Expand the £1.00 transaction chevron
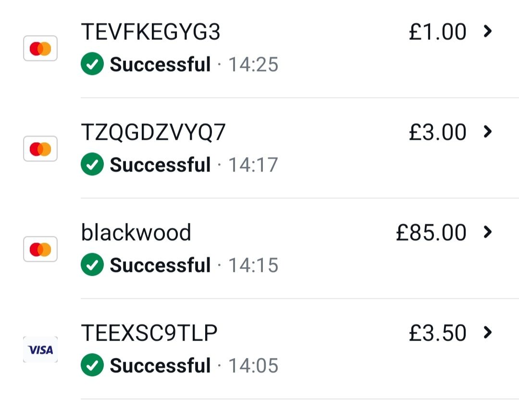The image size is (519, 420). tap(487, 31)
